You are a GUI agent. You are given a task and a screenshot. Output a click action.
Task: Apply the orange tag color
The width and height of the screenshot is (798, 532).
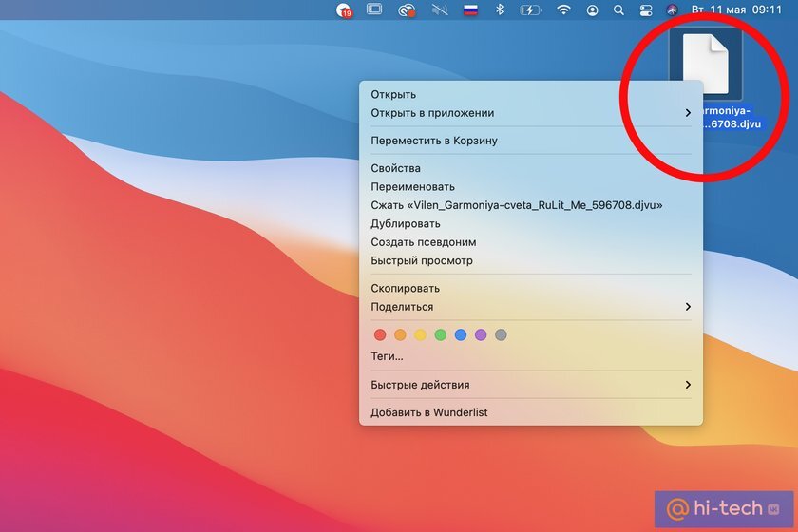[x=400, y=334]
